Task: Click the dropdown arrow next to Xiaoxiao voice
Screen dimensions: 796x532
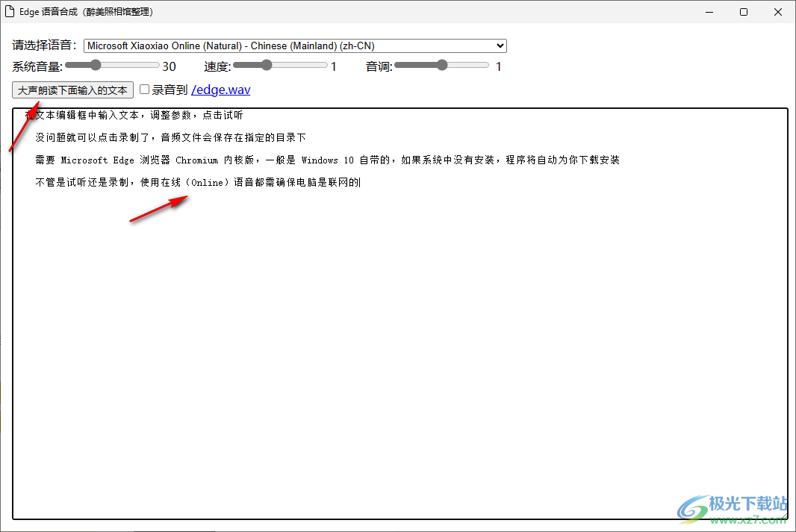Action: [499, 46]
